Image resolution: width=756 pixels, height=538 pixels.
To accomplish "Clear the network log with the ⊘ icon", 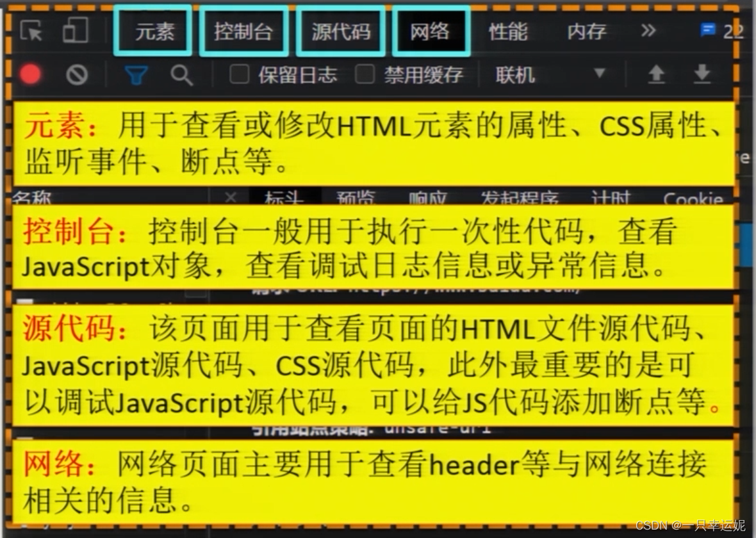I will click(77, 74).
